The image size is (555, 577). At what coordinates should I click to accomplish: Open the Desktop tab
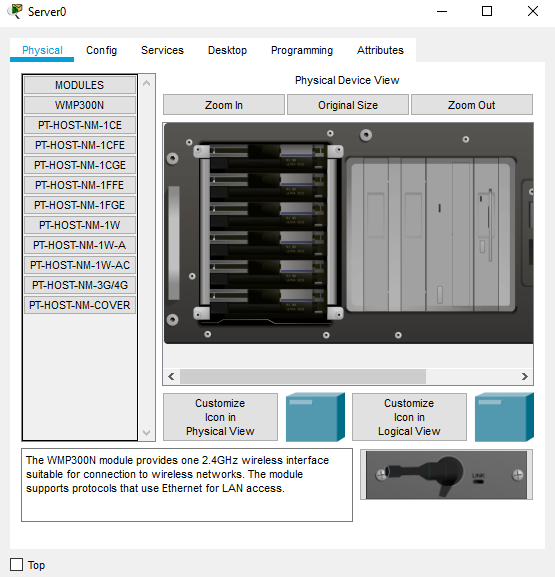[227, 50]
